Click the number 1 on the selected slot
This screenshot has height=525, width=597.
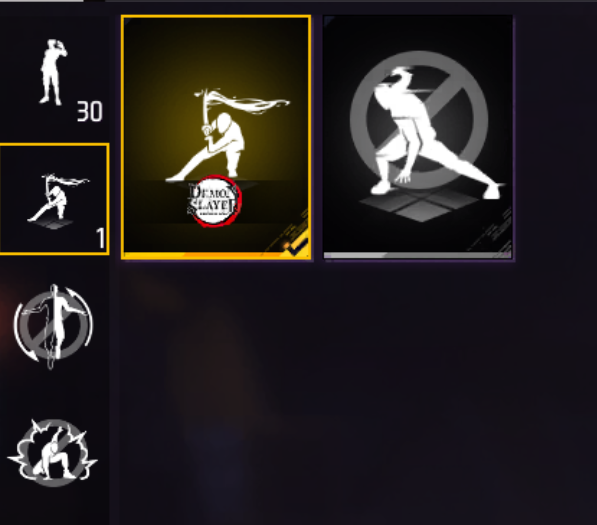tap(101, 238)
